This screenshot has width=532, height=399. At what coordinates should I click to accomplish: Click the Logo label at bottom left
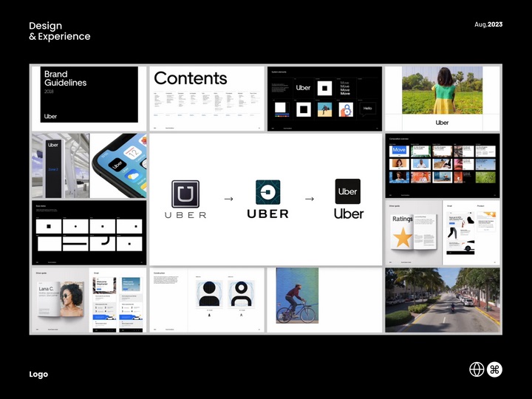click(x=38, y=374)
